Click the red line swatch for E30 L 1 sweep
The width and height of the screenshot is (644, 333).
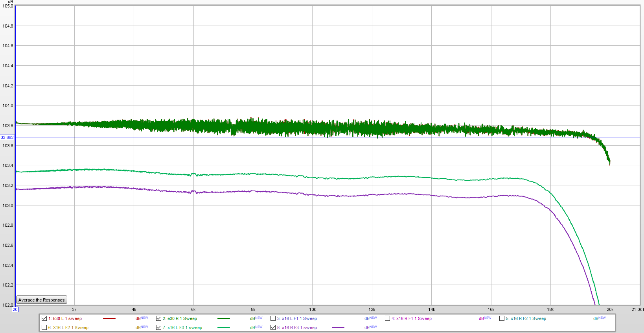[x=109, y=318]
